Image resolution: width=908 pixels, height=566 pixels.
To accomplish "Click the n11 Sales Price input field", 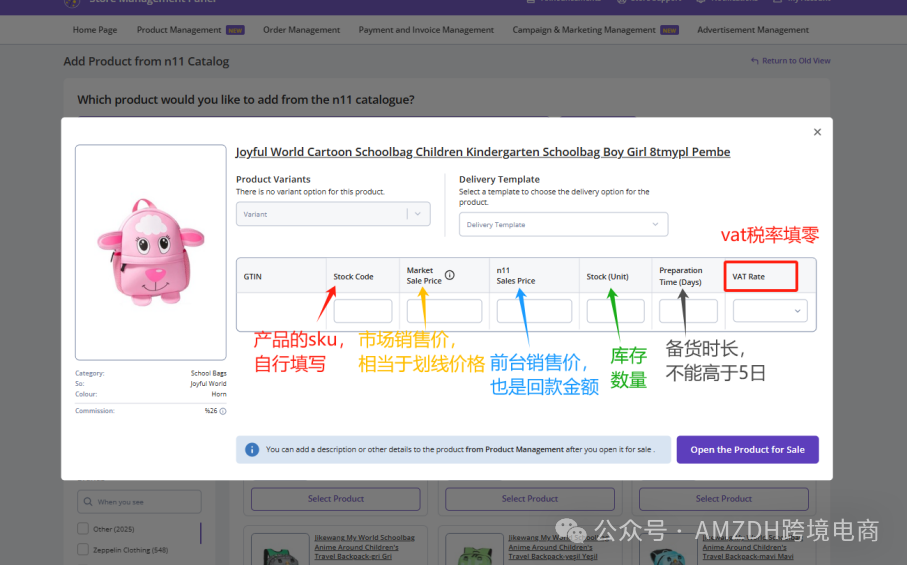I will [534, 311].
